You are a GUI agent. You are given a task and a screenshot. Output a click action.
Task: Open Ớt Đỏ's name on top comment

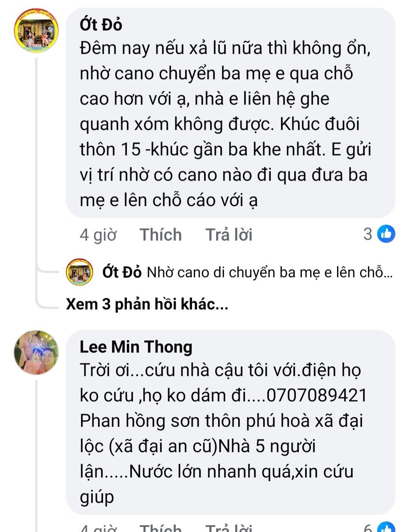pos(101,25)
